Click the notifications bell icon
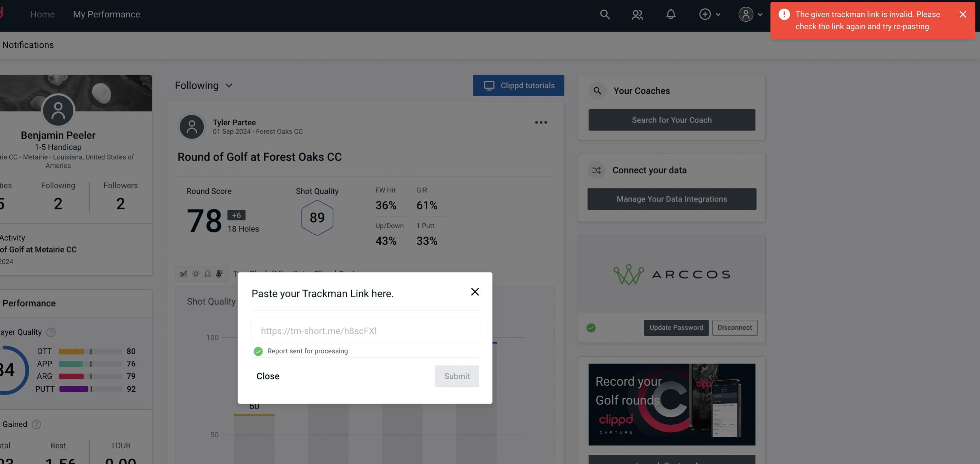Viewport: 980px width, 464px height. coord(671,14)
